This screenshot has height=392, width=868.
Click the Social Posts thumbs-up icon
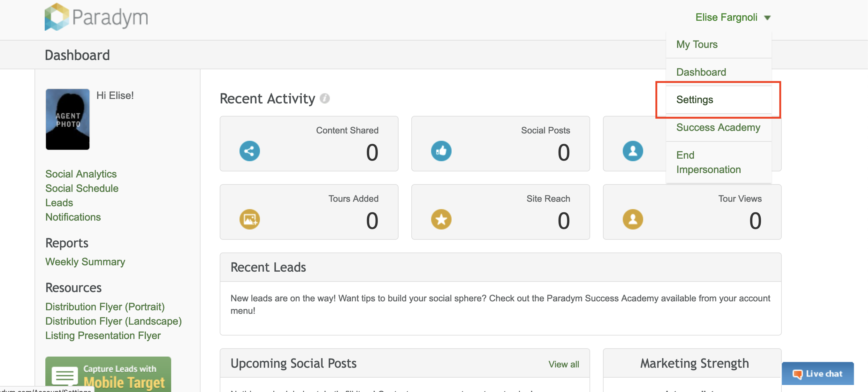[x=441, y=151]
